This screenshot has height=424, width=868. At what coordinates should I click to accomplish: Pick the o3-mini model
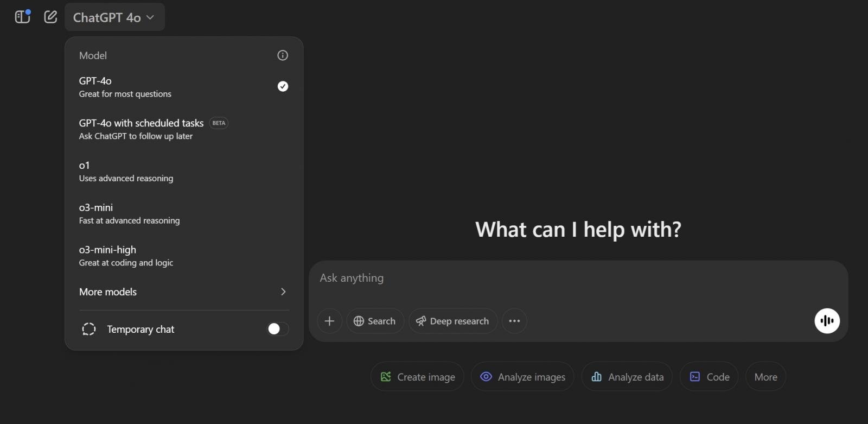click(184, 214)
